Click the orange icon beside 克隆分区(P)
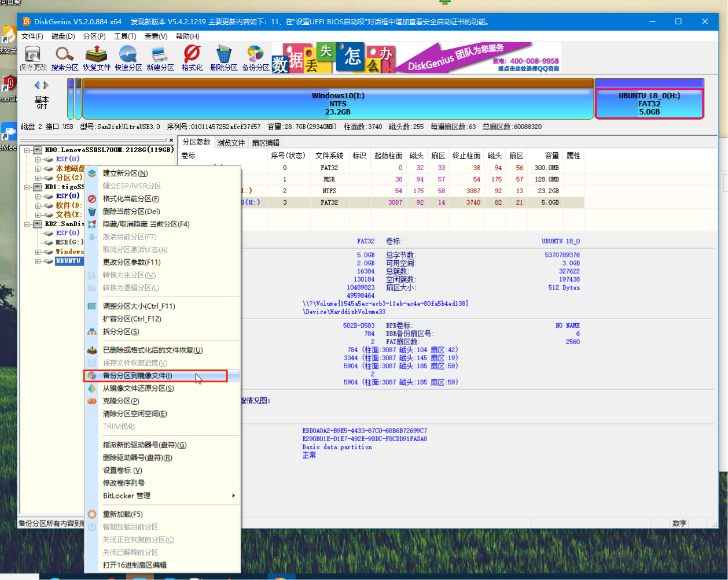Image resolution: width=728 pixels, height=580 pixels. click(91, 401)
